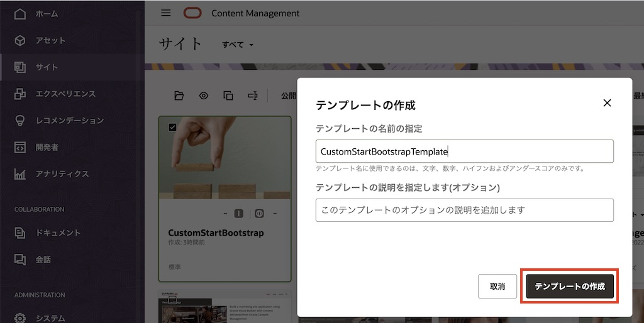Screen dimensions: 644x323
Task: Click the copy site toolbar icon
Action: point(228,96)
